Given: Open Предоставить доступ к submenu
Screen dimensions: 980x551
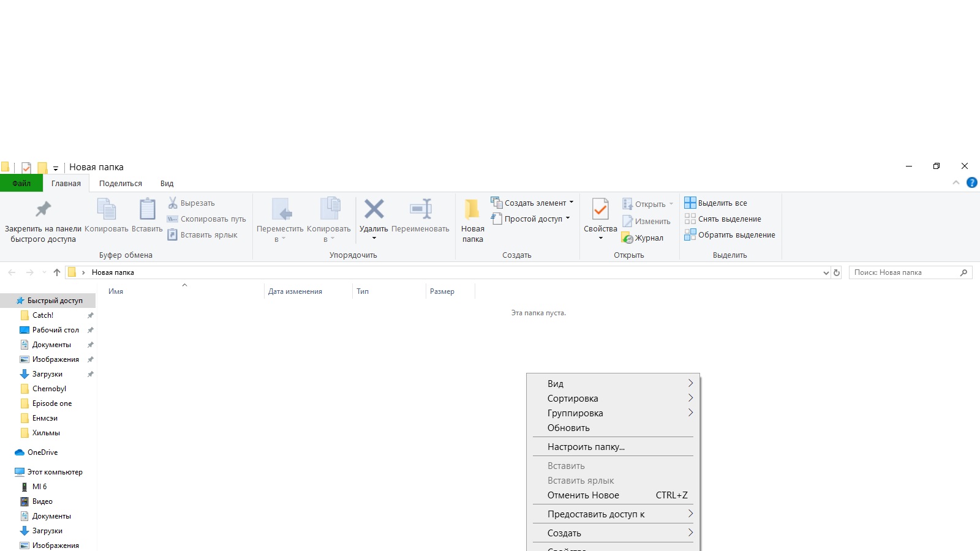Looking at the screenshot, I should 613,514.
